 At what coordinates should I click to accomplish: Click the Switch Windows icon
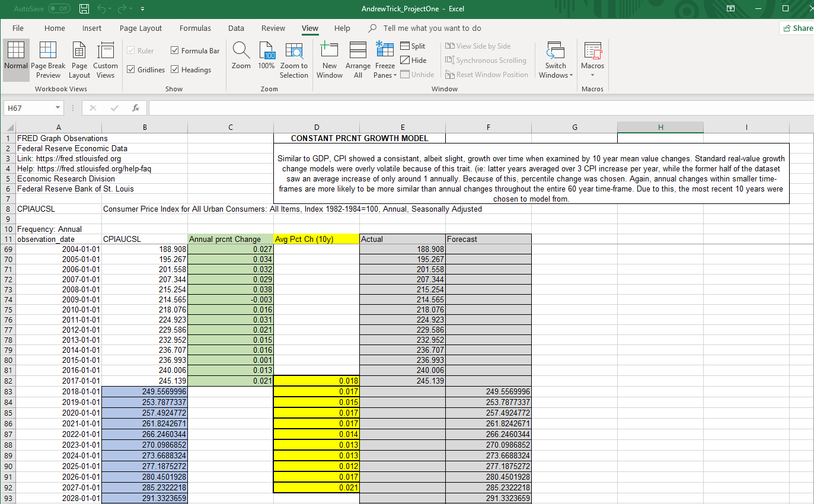[556, 51]
